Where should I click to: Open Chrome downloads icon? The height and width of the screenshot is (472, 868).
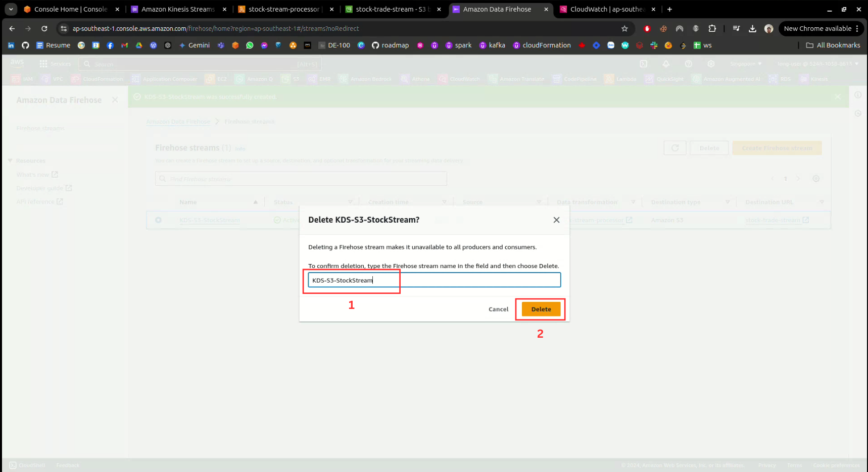tap(752, 29)
